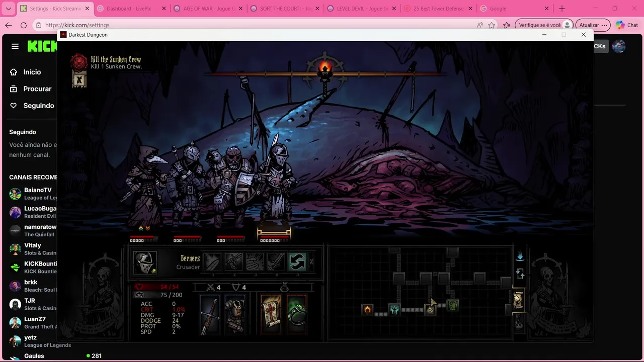This screenshot has height=362, width=644.
Task: Click the green door room on map
Action: [x=452, y=305]
